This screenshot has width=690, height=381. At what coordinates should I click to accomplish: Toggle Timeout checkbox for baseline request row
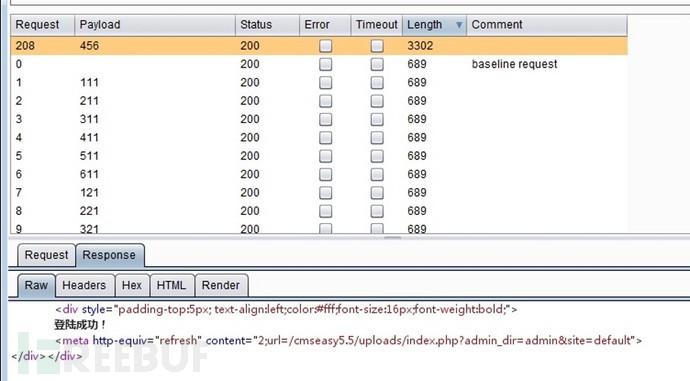tap(377, 64)
